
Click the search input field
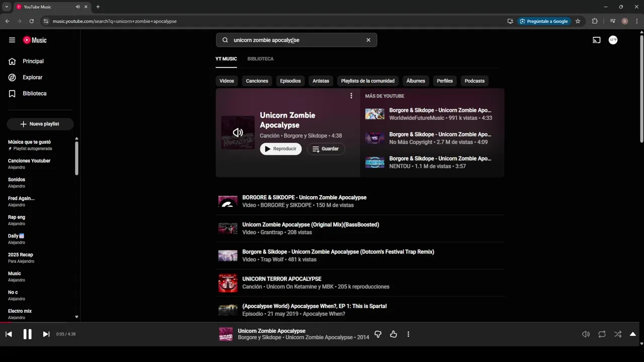296,40
